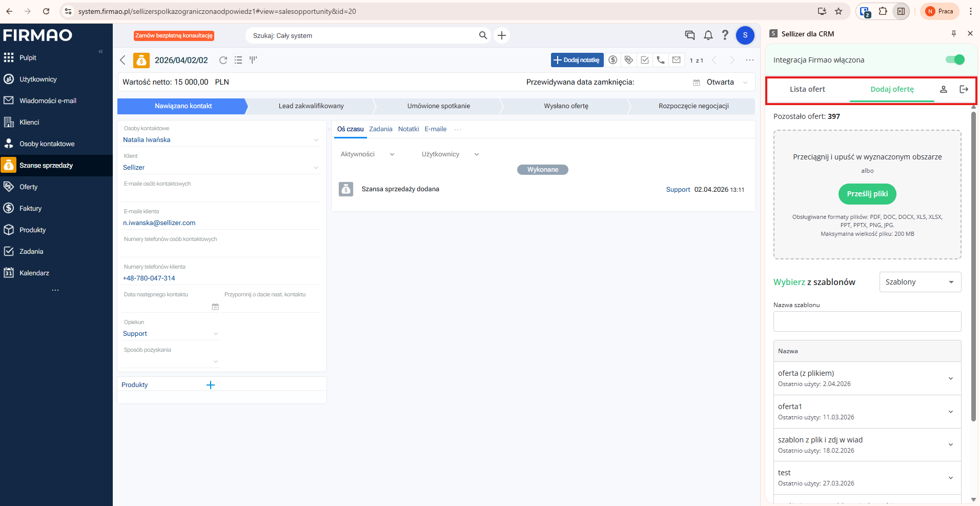
Task: Click the Dodaj notatkę button
Action: 577,60
